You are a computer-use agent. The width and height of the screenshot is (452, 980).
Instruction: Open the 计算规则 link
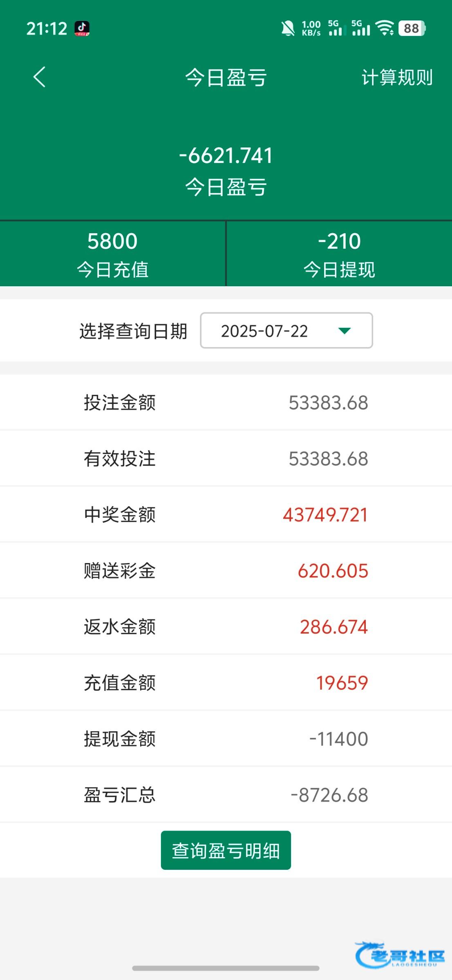pyautogui.click(x=397, y=77)
